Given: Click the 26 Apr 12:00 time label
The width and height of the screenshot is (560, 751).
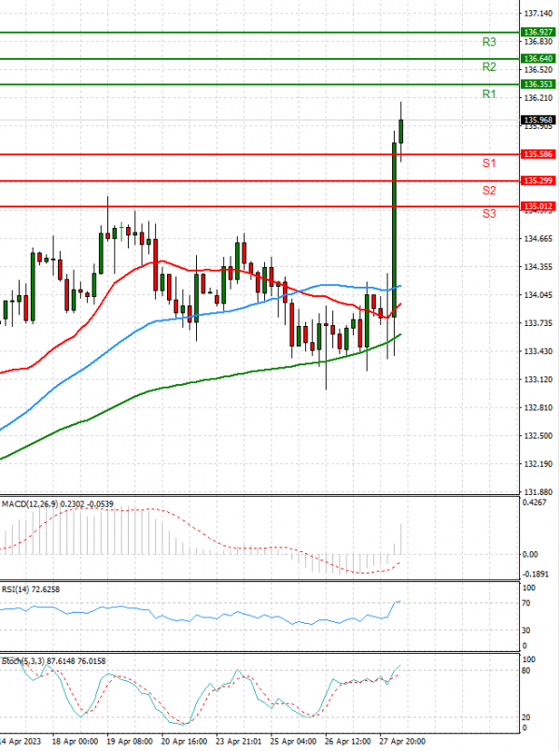Looking at the screenshot, I should [x=348, y=742].
